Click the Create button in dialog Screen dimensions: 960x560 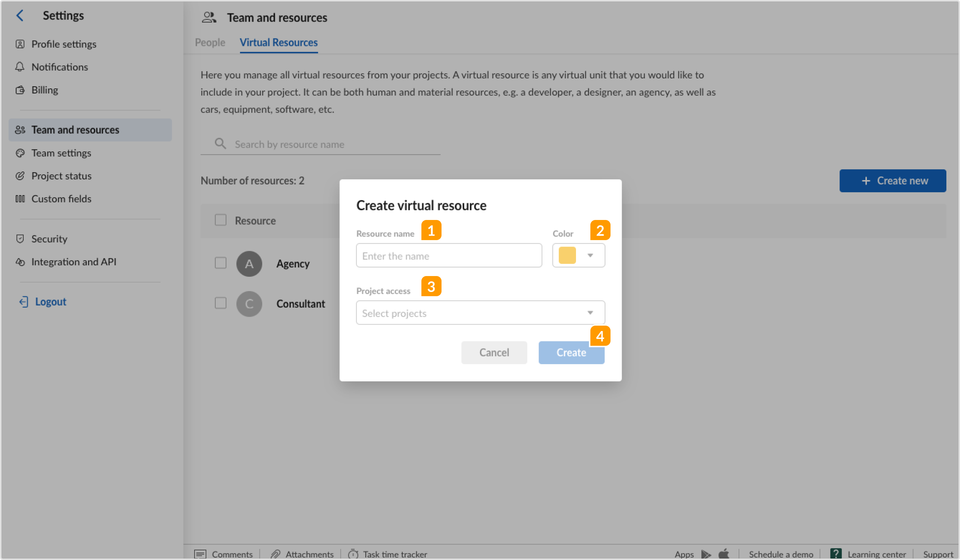pyautogui.click(x=571, y=352)
